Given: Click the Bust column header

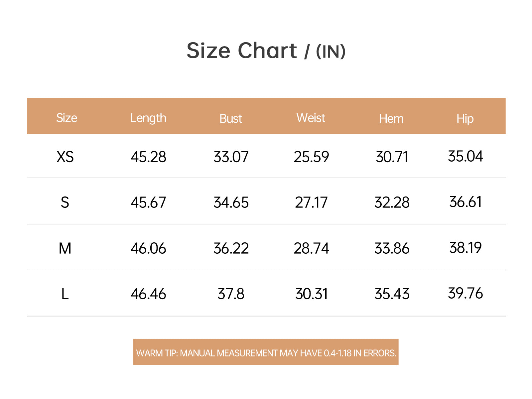Looking at the screenshot, I should (x=231, y=119).
